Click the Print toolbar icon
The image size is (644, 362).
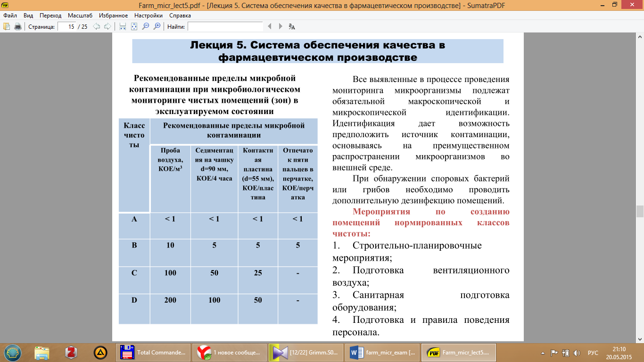click(x=18, y=26)
